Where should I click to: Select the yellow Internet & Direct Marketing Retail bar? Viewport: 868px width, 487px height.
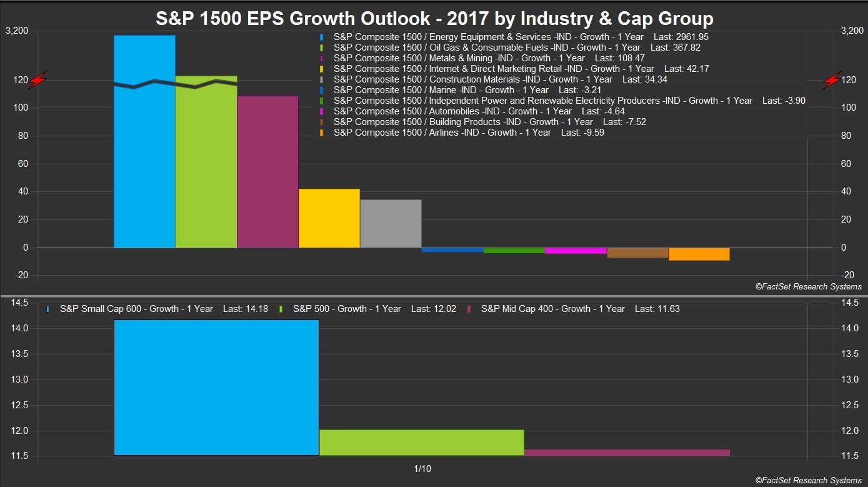(x=329, y=218)
